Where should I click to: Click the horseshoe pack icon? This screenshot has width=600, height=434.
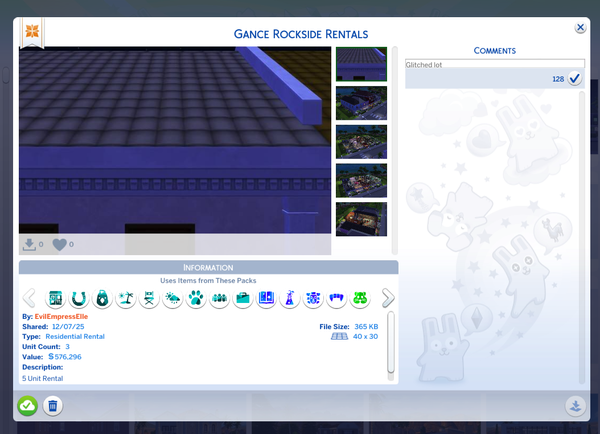[x=79, y=298]
